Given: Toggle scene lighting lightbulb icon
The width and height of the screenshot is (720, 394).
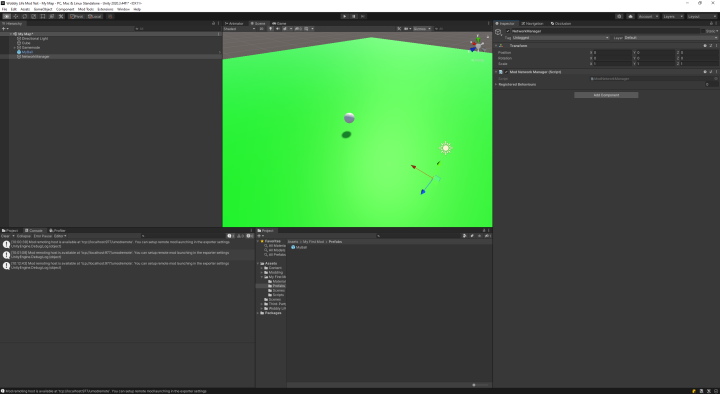Looking at the screenshot, I should [270, 28].
